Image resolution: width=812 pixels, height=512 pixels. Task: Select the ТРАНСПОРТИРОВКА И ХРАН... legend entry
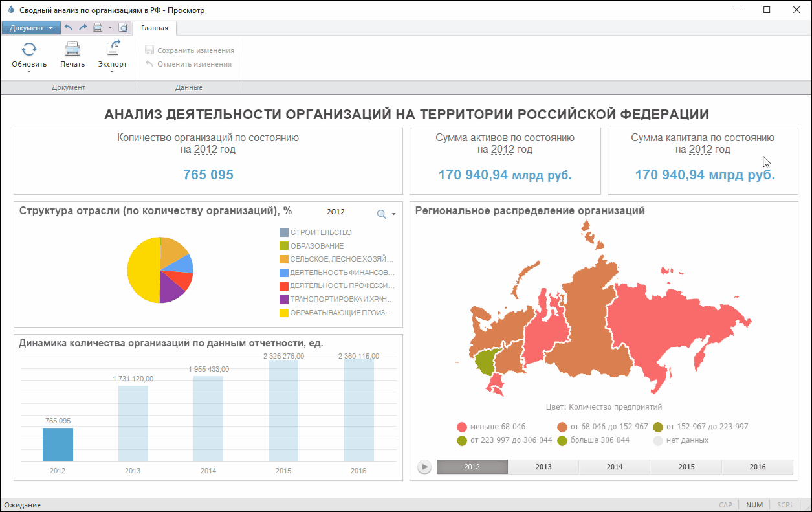pos(337,299)
